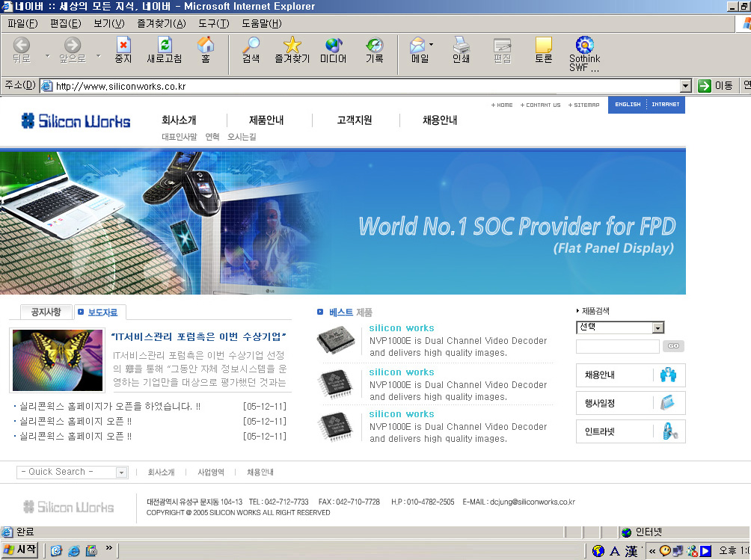Open the 제품검색 선택 dropdown
The image size is (751, 560).
tap(657, 327)
